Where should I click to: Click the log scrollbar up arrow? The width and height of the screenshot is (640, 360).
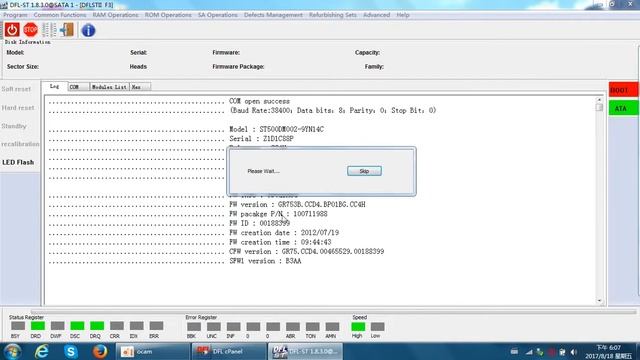click(x=599, y=99)
